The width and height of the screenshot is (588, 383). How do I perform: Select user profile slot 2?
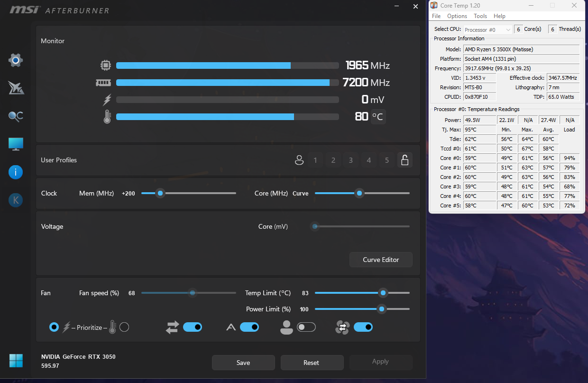[333, 160]
